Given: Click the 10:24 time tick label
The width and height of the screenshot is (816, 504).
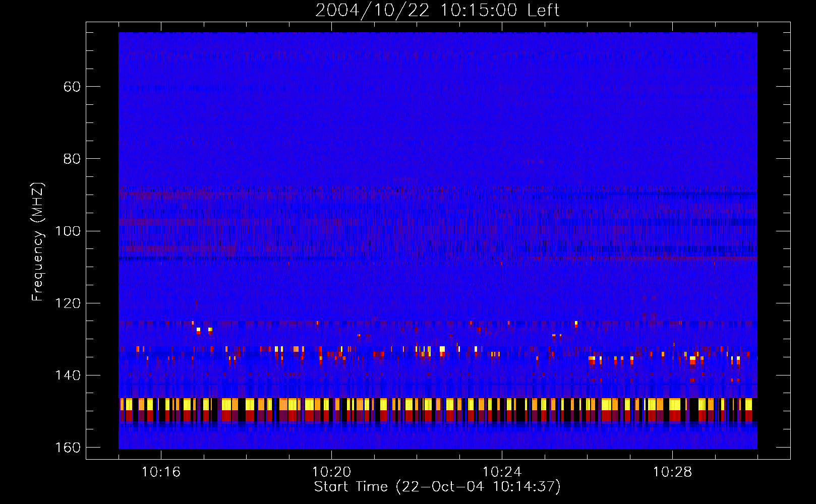Looking at the screenshot, I should pos(502,472).
